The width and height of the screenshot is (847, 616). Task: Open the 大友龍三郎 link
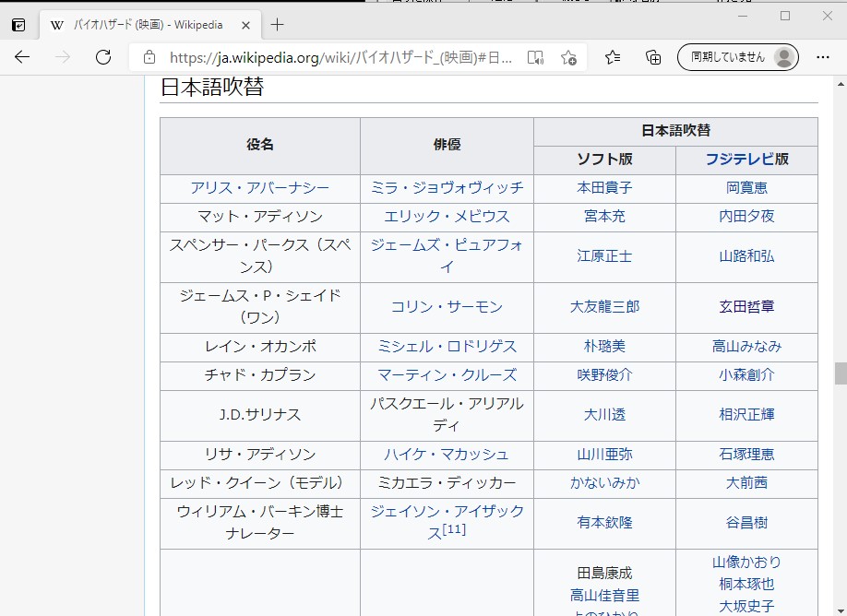tap(604, 307)
